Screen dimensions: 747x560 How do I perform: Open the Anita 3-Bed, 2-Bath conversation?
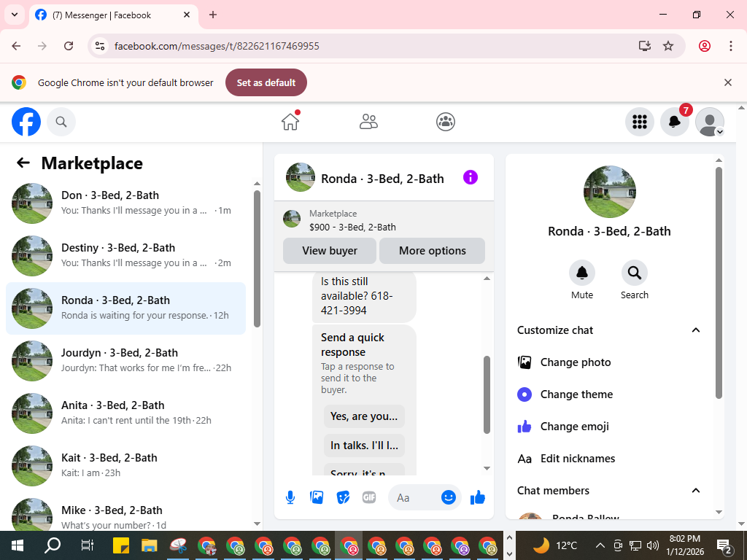(125, 413)
